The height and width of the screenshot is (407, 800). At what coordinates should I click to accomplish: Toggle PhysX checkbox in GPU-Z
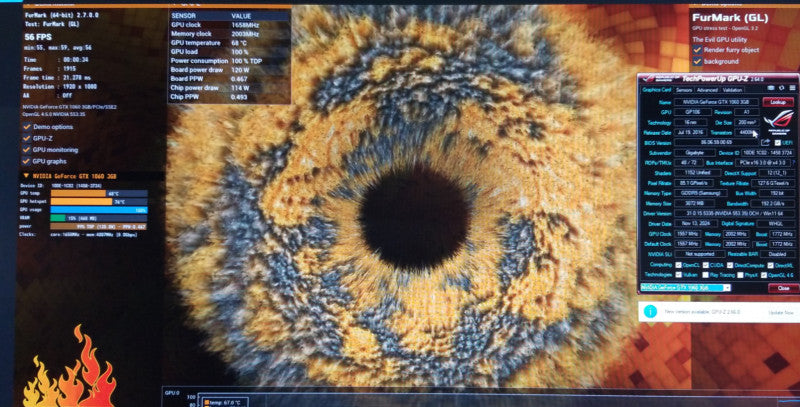point(740,275)
